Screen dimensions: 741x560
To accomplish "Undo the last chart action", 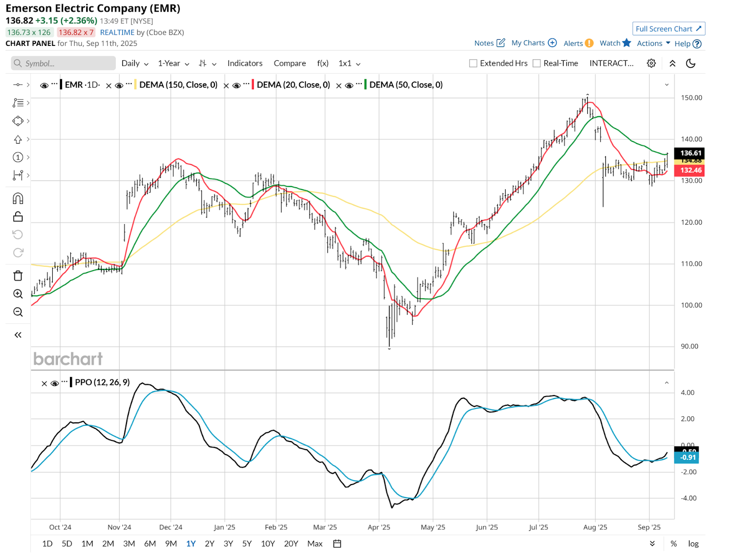I will pyautogui.click(x=18, y=234).
